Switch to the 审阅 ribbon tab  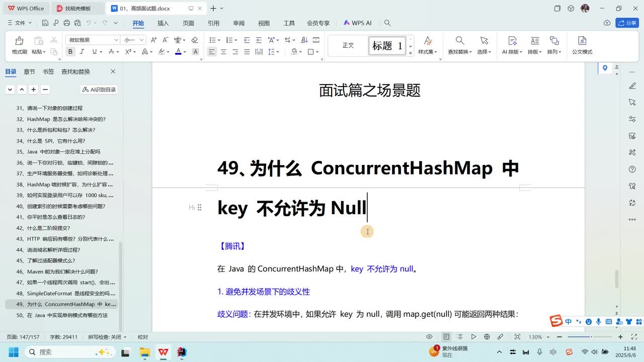238,23
